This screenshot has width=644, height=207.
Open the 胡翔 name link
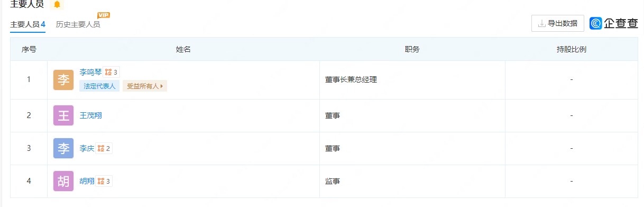coord(87,182)
